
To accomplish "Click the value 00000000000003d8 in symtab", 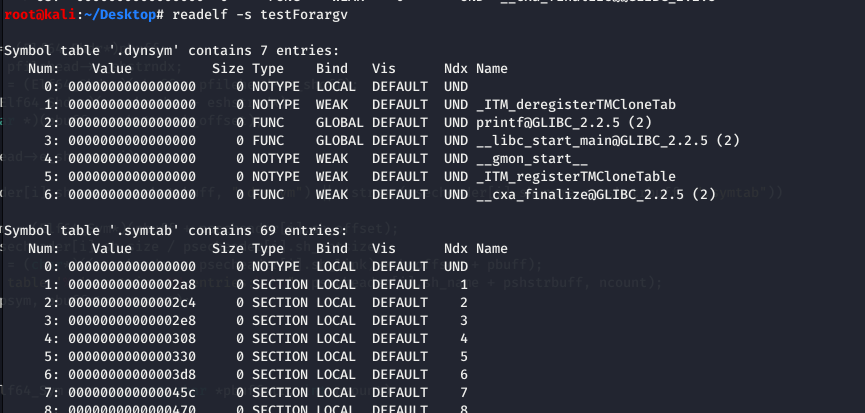I will pos(132,374).
